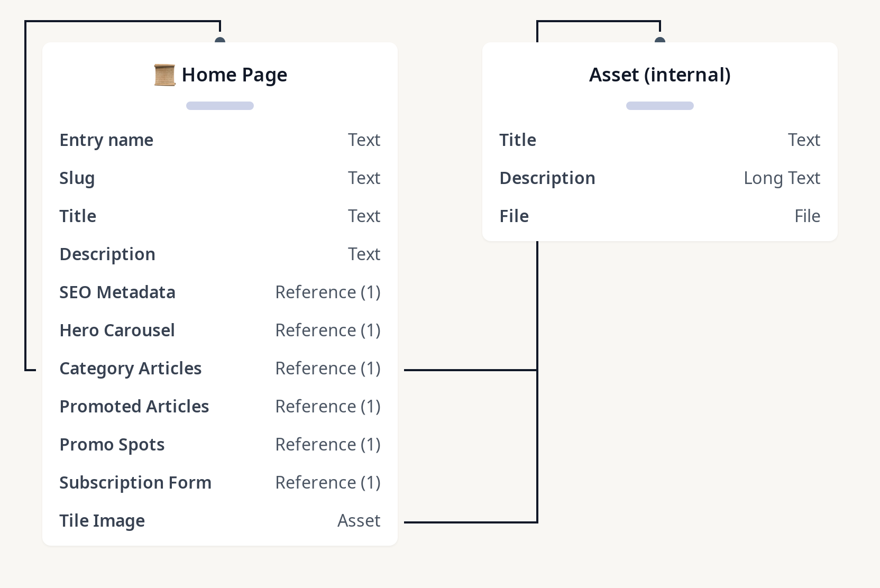Select the Asset (internal) card title
This screenshot has width=880, height=588.
coord(660,75)
